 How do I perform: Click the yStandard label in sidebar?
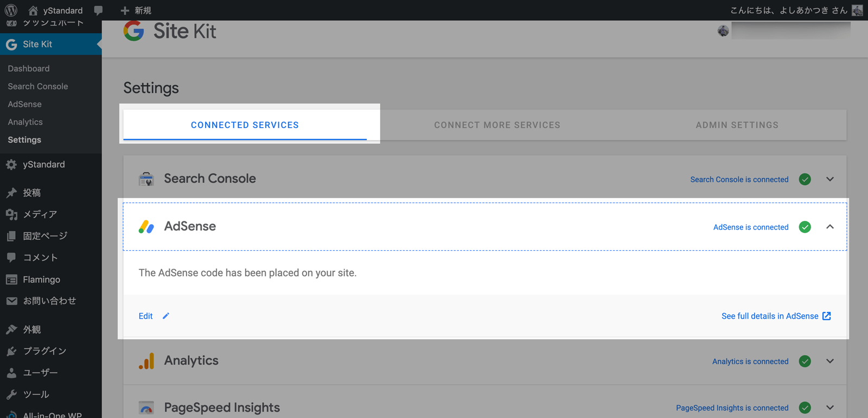[x=44, y=164]
